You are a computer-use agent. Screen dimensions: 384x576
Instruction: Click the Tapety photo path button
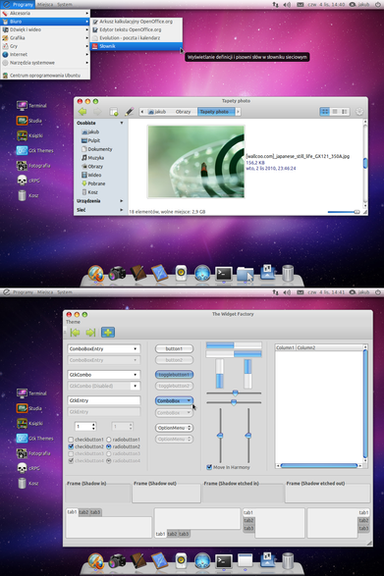coord(216,112)
